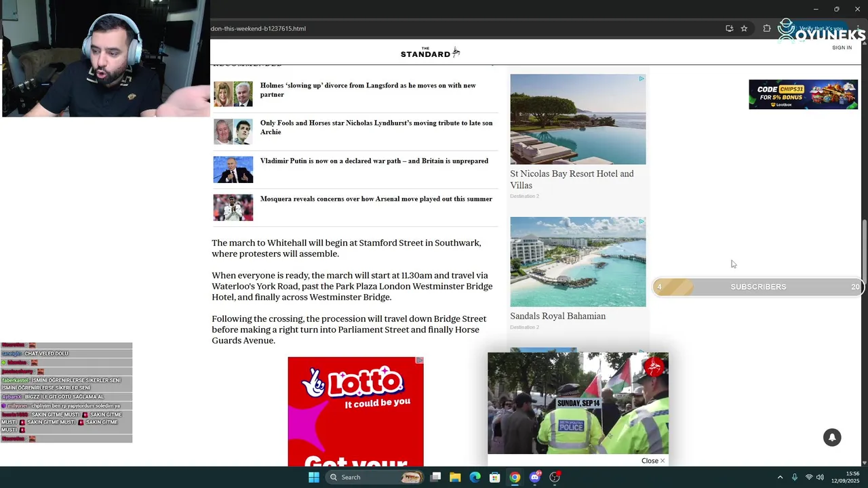Click the paragraph starting 'Following the crossing'
868x488 pixels.
pyautogui.click(x=349, y=329)
